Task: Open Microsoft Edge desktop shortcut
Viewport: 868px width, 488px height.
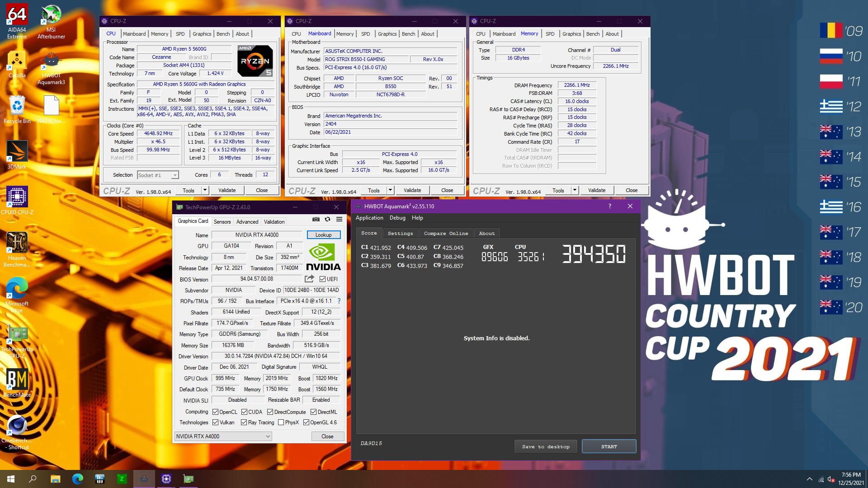Action: click(17, 295)
